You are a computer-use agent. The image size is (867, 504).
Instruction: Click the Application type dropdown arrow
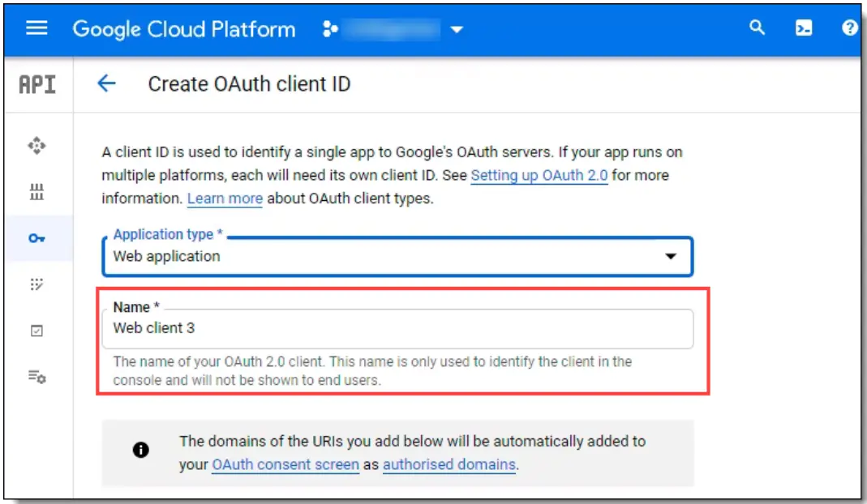point(672,256)
